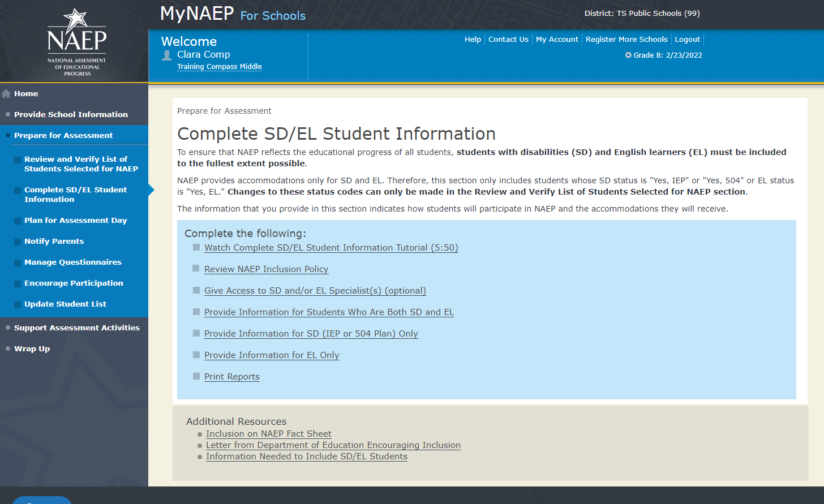Image resolution: width=824 pixels, height=504 pixels.
Task: Open Review and Verify List of Students
Action: coord(81,164)
